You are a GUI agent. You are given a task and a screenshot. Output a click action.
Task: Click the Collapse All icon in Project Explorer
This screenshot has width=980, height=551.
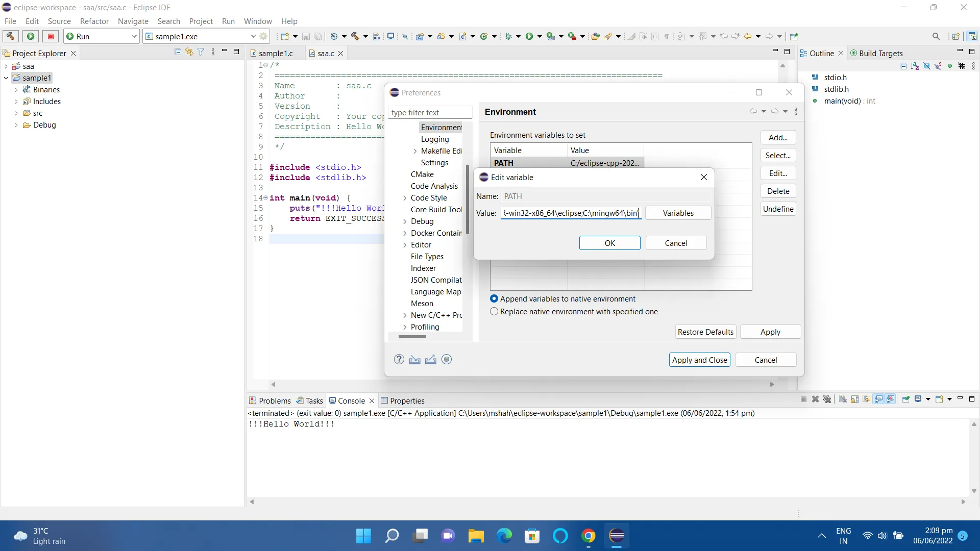[x=178, y=52]
